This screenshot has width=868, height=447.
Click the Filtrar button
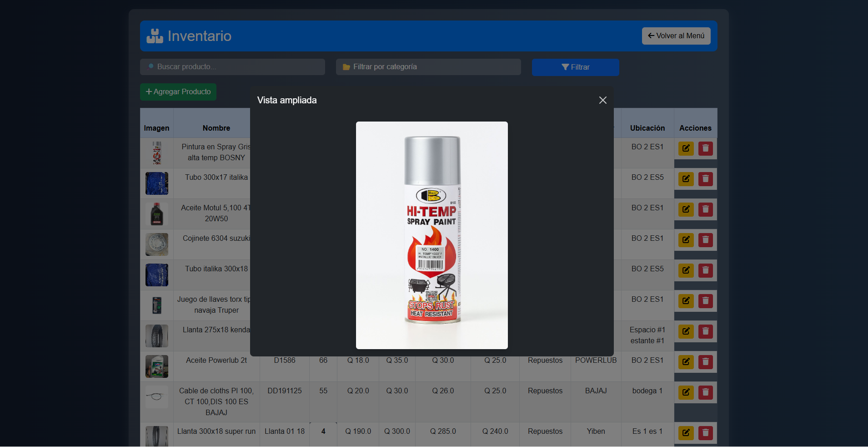click(x=576, y=67)
